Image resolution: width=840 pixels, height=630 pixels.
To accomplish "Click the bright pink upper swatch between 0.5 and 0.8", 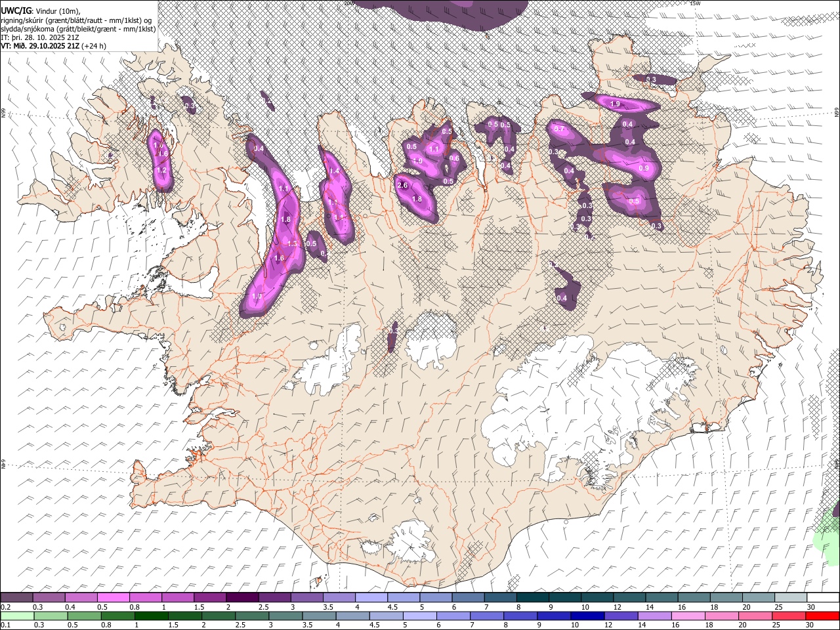I will click(x=114, y=598).
